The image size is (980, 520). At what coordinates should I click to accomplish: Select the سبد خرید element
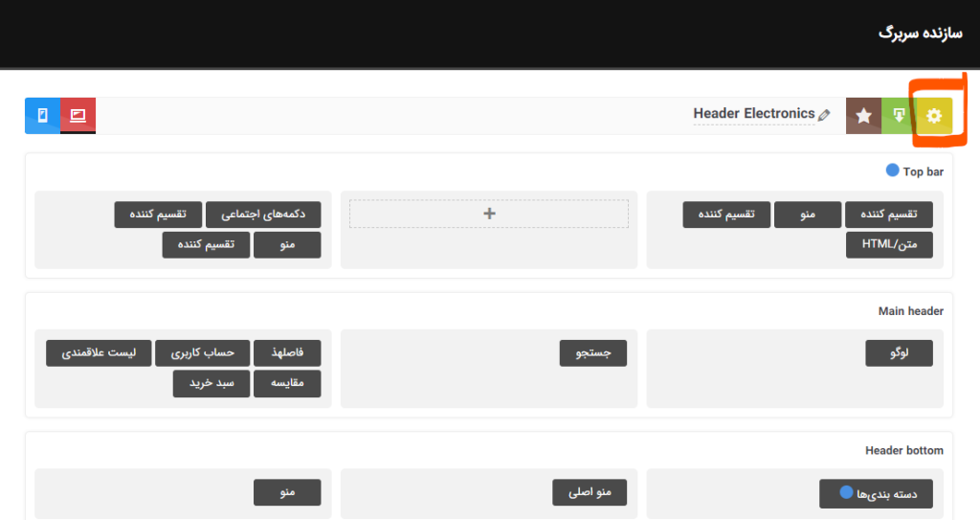coord(212,384)
